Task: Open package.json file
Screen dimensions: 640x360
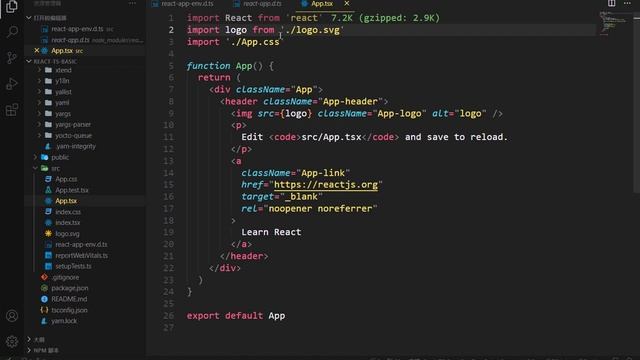Action: (x=70, y=288)
